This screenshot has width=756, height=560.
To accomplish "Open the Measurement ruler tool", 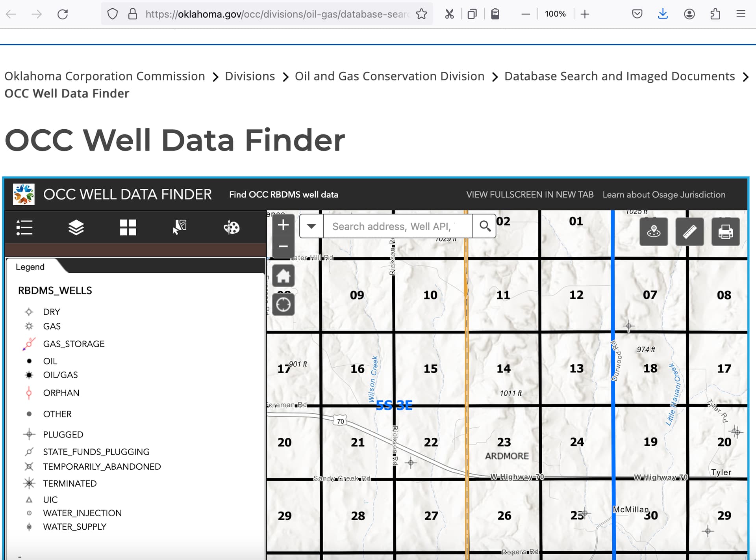I will [689, 232].
